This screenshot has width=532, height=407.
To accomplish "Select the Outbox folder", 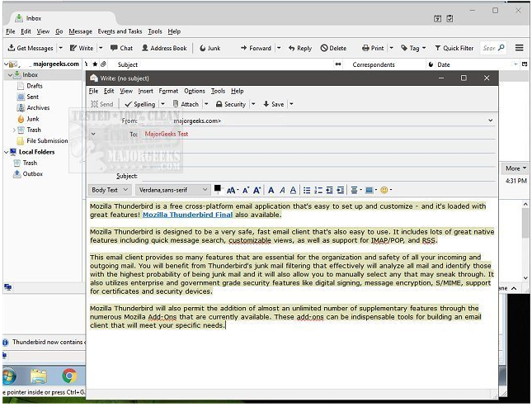I will [32, 174].
